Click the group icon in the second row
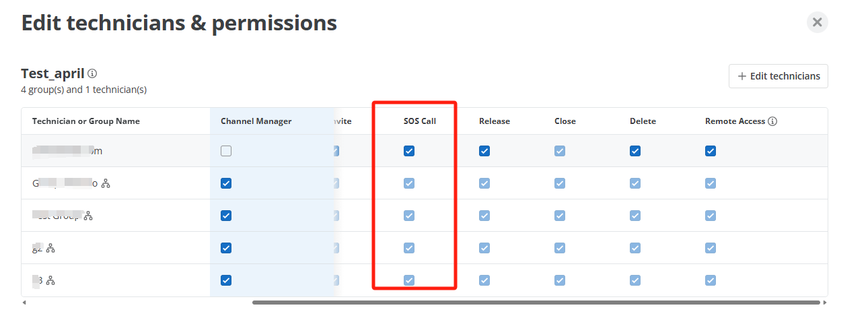 tap(105, 183)
